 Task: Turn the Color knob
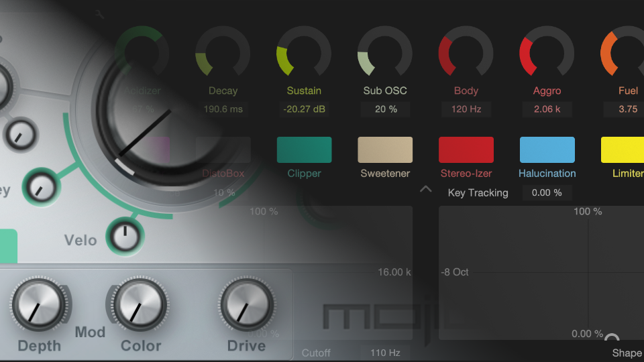click(140, 304)
